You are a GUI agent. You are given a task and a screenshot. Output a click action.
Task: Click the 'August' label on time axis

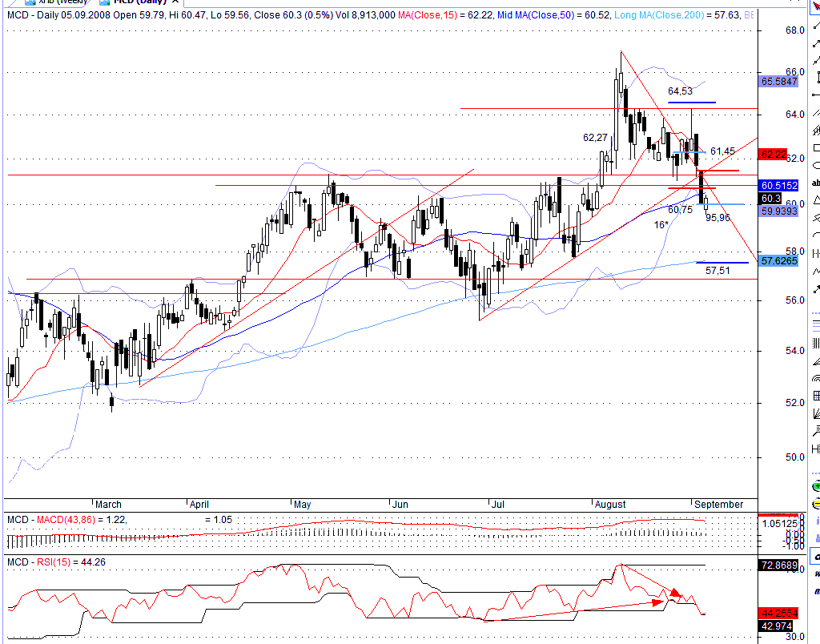click(610, 505)
